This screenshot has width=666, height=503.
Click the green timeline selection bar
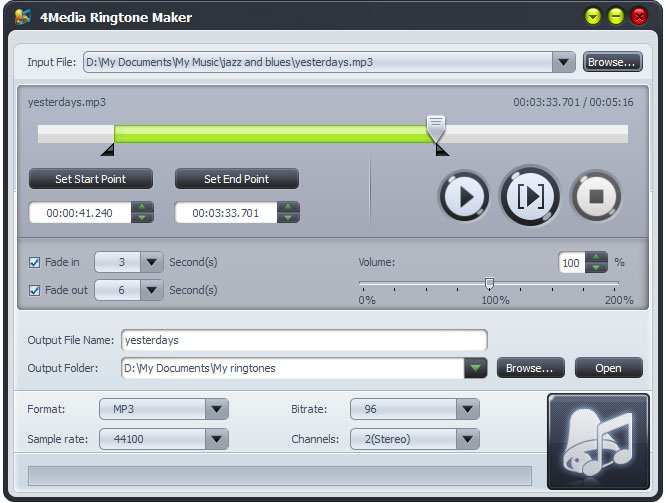click(274, 134)
